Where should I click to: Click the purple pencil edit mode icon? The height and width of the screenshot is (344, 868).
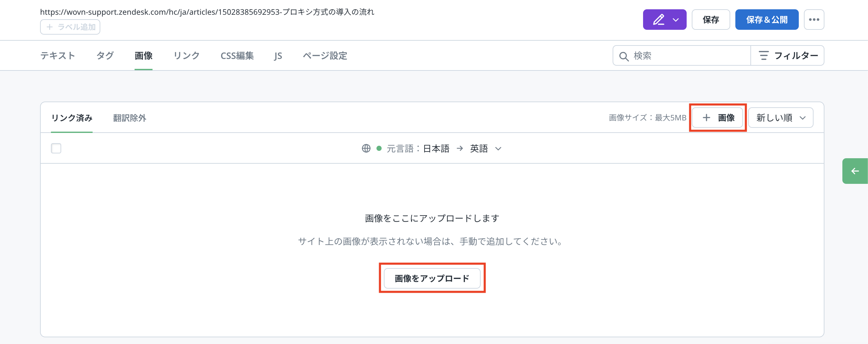(x=658, y=20)
